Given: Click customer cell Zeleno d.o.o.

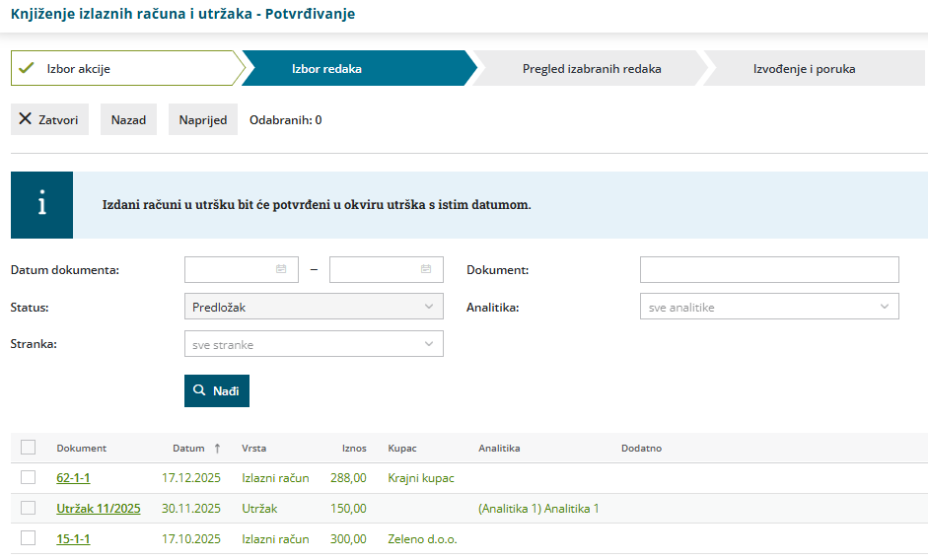Looking at the screenshot, I should 422,538.
